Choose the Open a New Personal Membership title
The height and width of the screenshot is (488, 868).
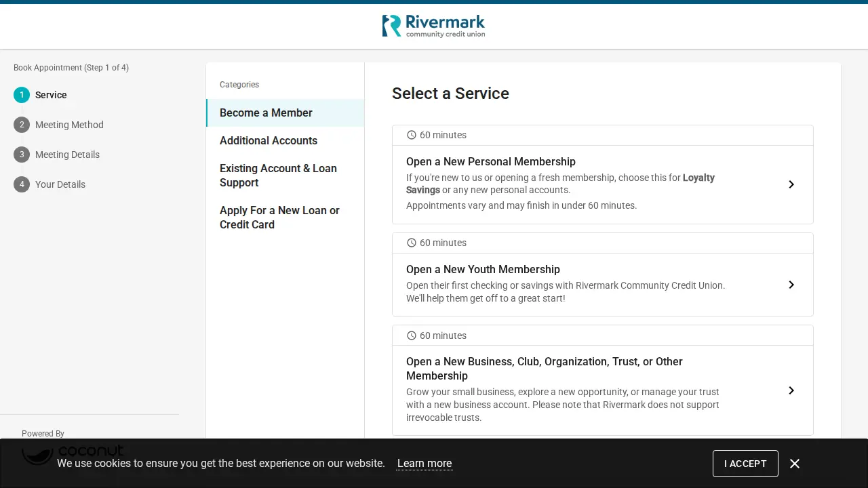pyautogui.click(x=491, y=161)
